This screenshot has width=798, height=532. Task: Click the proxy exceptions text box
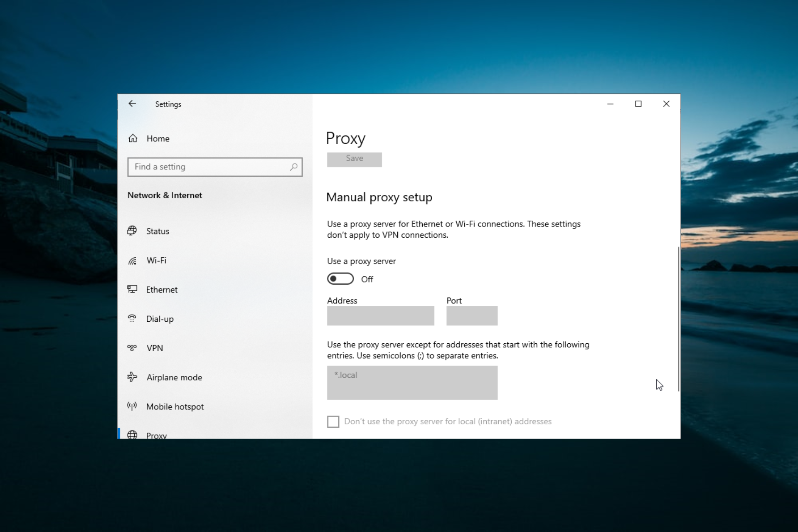tap(412, 383)
